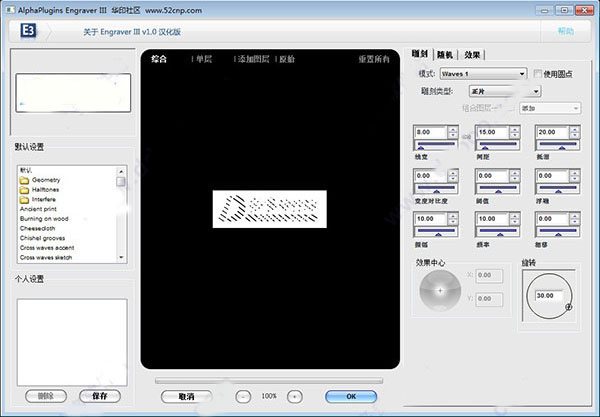The width and height of the screenshot is (600, 417).
Task: Confirm with the OK button
Action: [x=351, y=397]
